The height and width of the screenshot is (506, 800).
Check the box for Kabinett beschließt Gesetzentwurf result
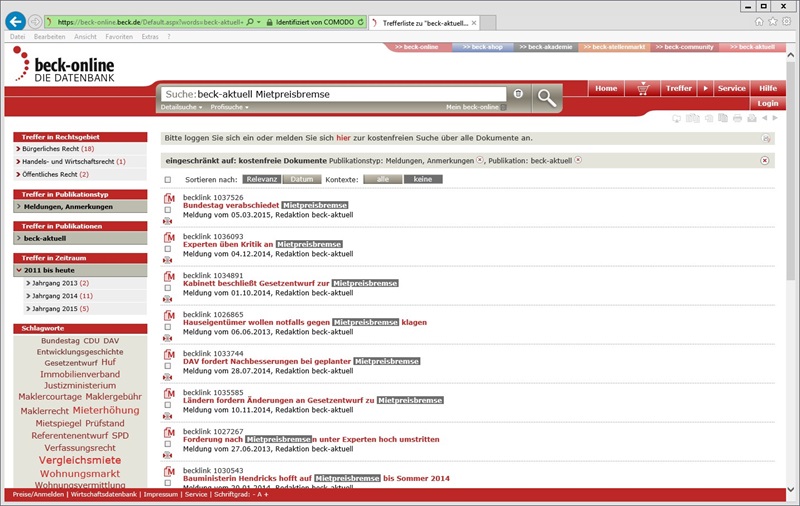pyautogui.click(x=167, y=288)
